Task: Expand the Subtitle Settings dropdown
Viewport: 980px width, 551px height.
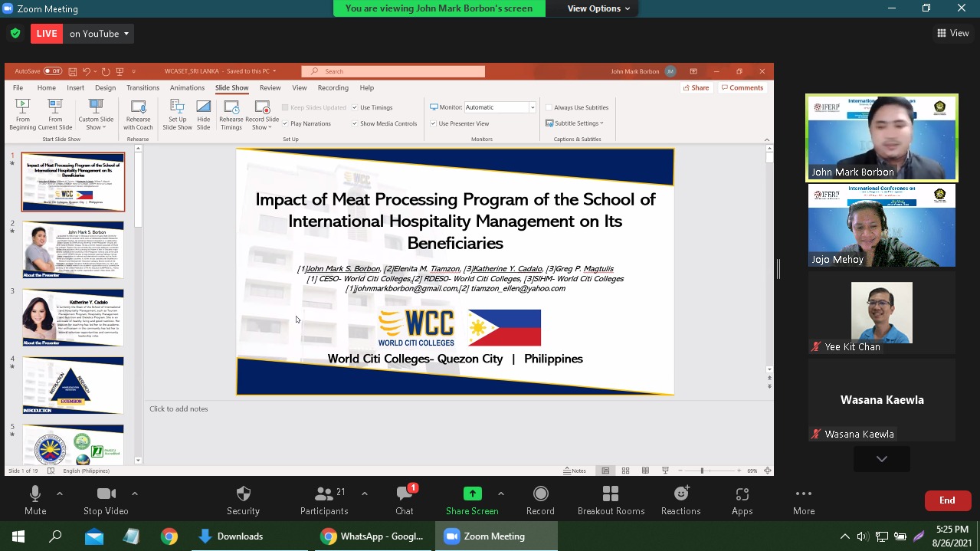Action: [x=575, y=123]
